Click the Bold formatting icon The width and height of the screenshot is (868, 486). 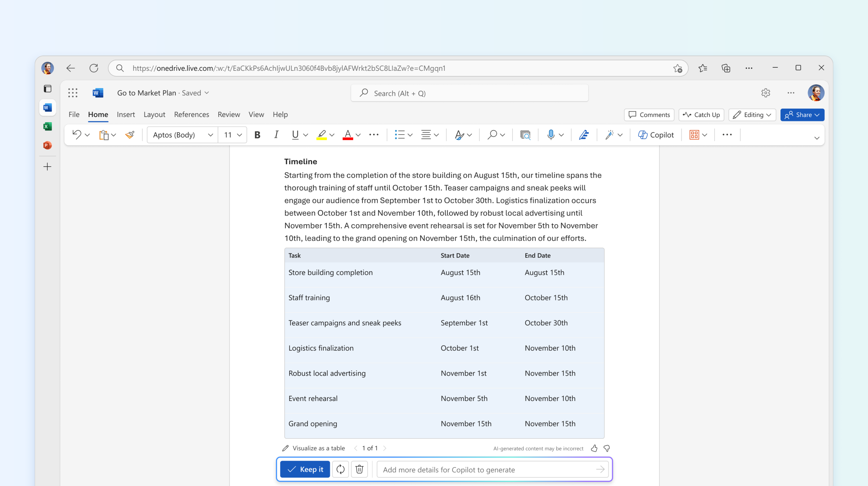tap(257, 134)
